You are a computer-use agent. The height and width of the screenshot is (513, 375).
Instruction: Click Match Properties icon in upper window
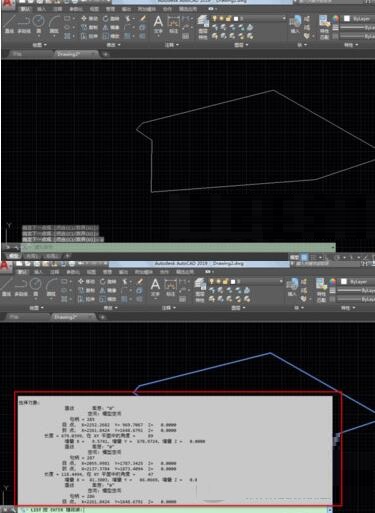tap(324, 27)
